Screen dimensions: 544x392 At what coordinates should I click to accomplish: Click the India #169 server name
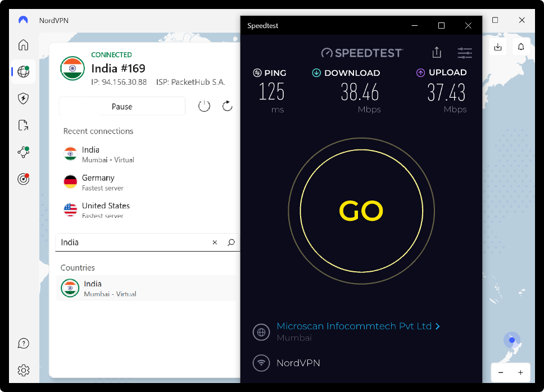(119, 69)
